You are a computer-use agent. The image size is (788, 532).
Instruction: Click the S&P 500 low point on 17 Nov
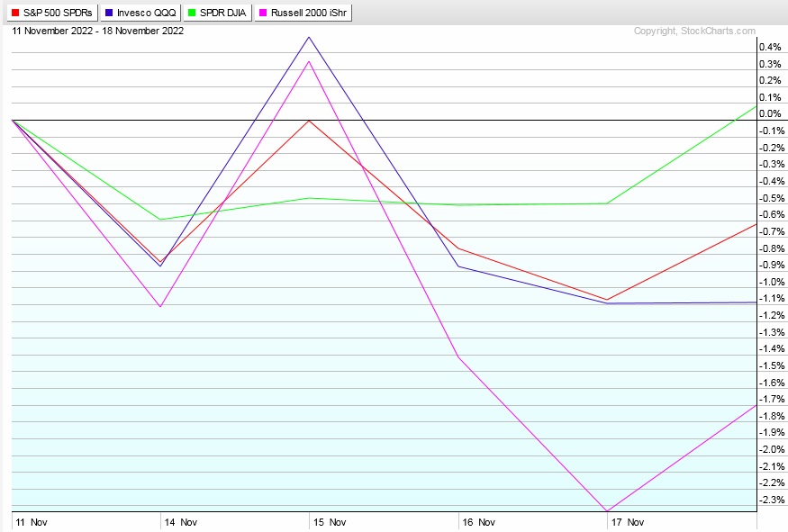pyautogui.click(x=607, y=300)
